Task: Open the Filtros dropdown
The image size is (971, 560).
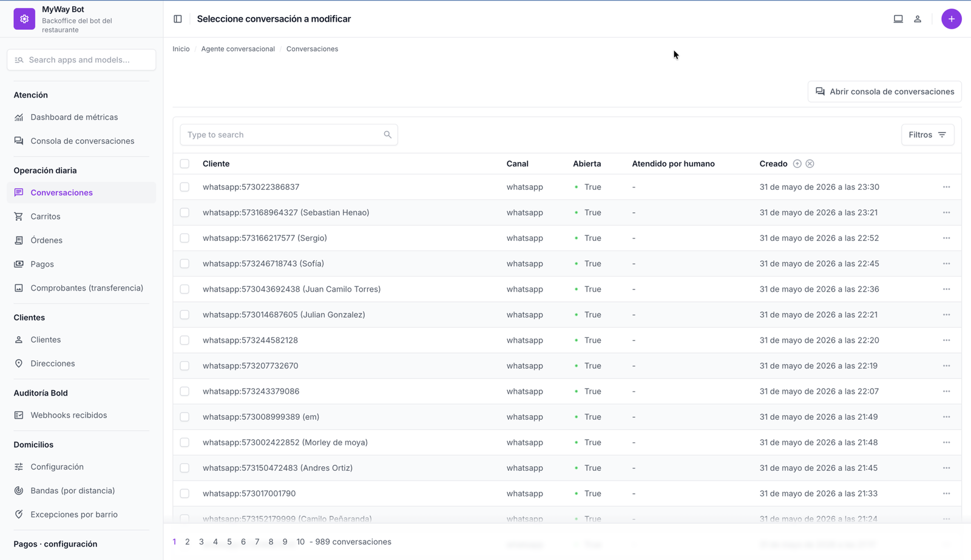Action: (x=927, y=135)
